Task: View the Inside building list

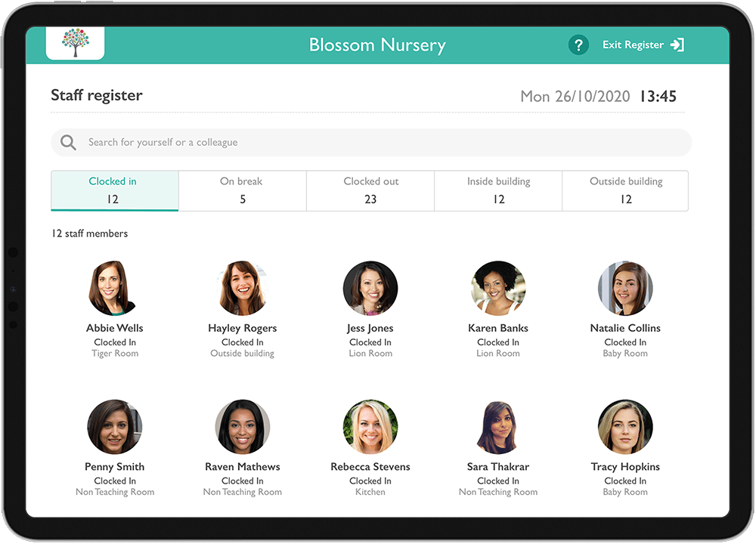Action: [498, 190]
